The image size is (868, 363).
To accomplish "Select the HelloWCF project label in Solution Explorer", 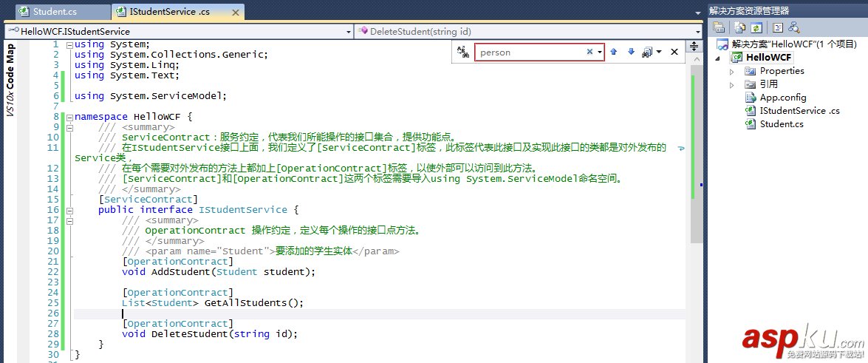I will 769,57.
